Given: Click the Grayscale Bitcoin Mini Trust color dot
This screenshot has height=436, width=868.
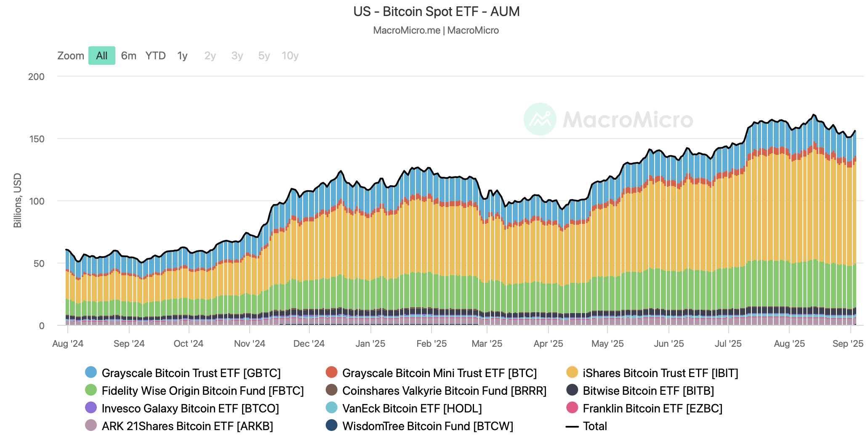Looking at the screenshot, I should pos(332,372).
